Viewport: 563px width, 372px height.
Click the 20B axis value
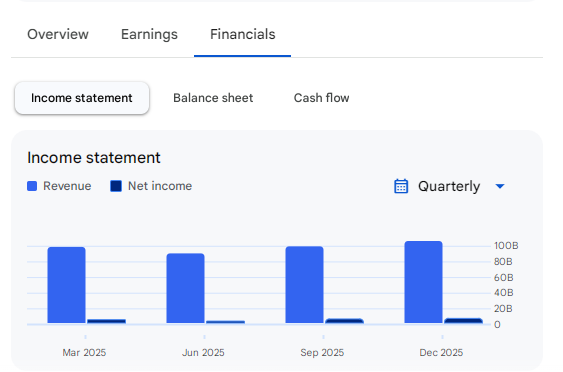(x=503, y=308)
